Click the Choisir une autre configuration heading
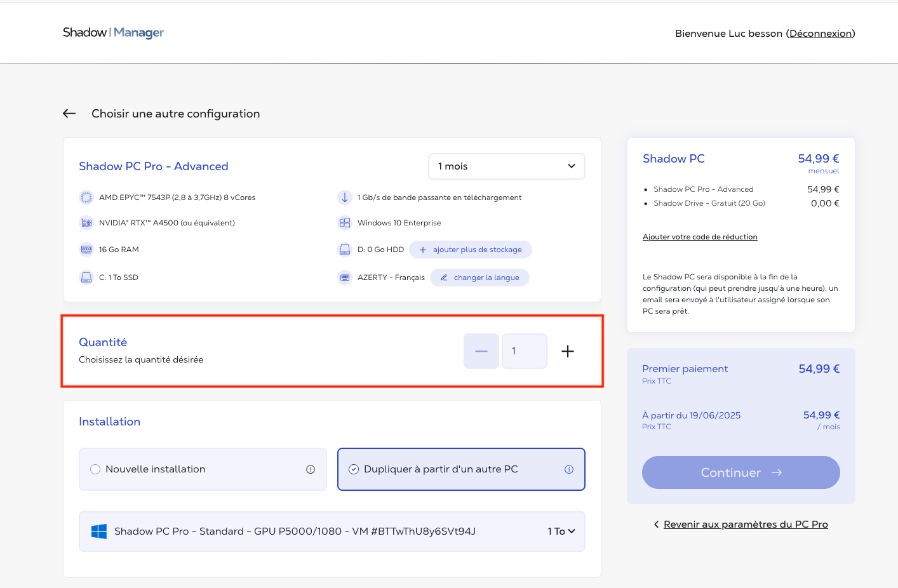Viewport: 898px width, 588px height. click(x=176, y=114)
